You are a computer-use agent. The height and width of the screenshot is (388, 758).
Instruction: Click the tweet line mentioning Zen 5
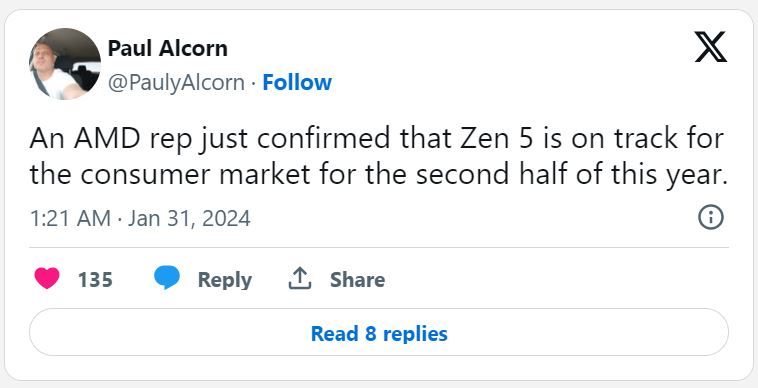coord(377,140)
